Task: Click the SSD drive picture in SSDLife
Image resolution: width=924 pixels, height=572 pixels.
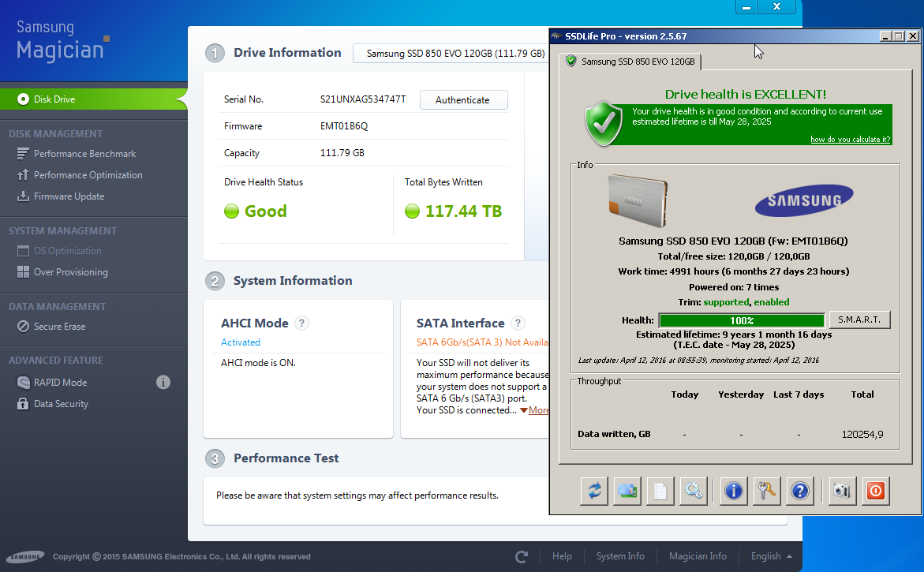Action: tap(638, 201)
